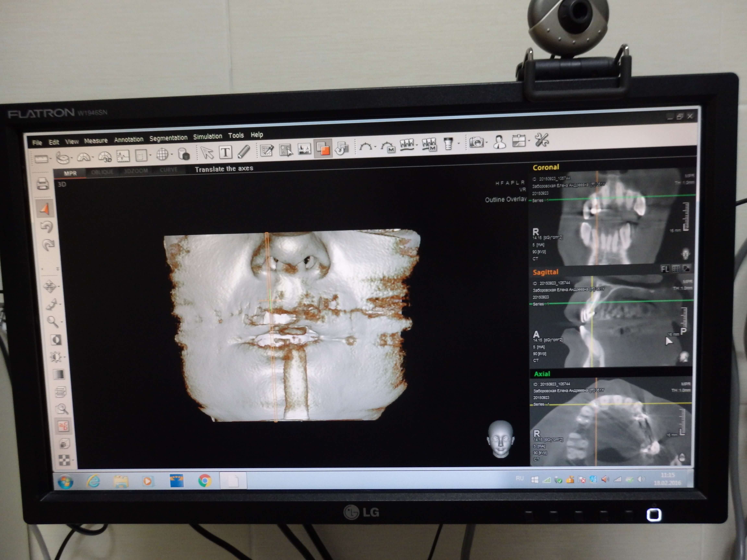Expand the camera capture dropdown arrow
Image resolution: width=747 pixels, height=560 pixels.
pos(486,142)
